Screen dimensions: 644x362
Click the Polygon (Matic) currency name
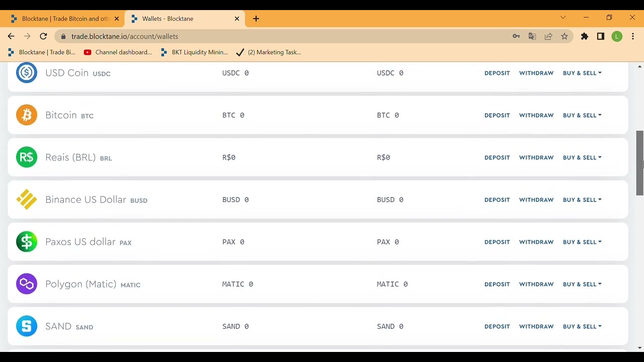(x=80, y=284)
